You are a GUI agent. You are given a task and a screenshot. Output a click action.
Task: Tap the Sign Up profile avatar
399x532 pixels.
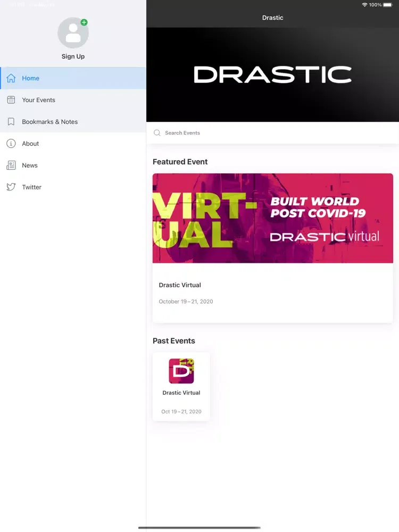click(73, 33)
